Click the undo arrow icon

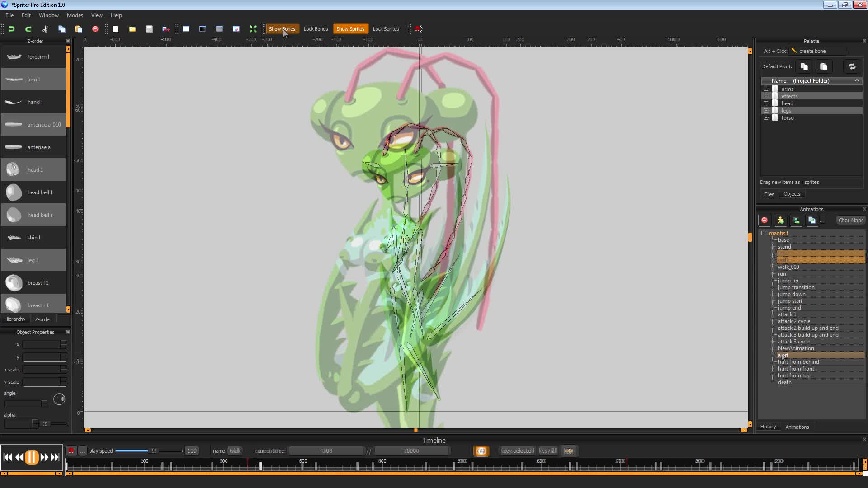click(12, 29)
